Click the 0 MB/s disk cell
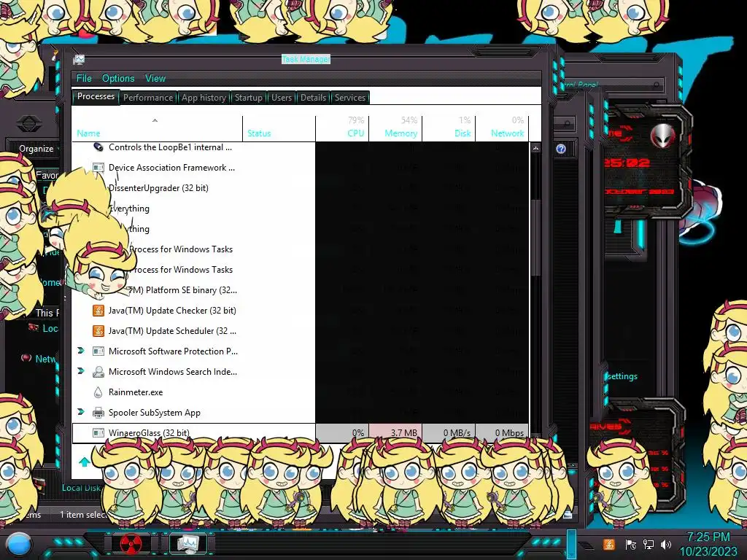This screenshot has height=560, width=747. click(x=449, y=432)
